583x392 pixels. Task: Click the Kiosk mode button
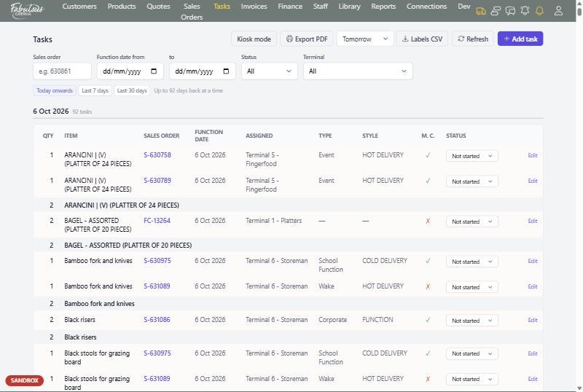point(254,39)
